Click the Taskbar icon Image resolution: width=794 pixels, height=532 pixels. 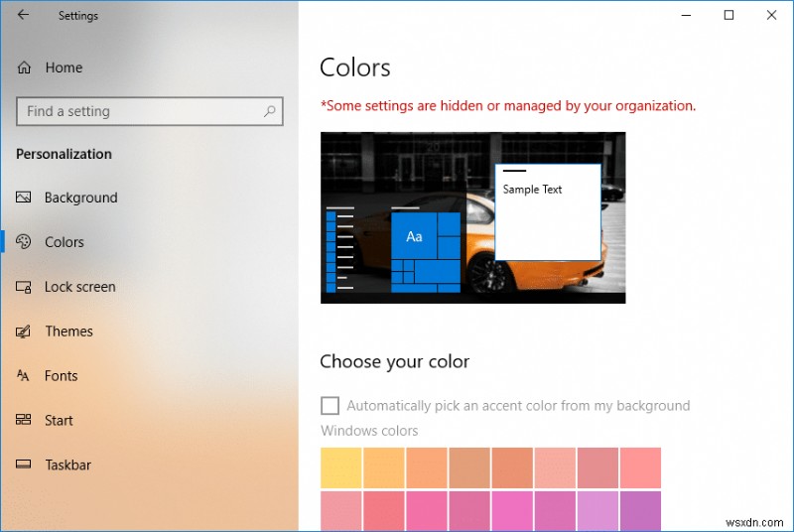click(x=24, y=465)
